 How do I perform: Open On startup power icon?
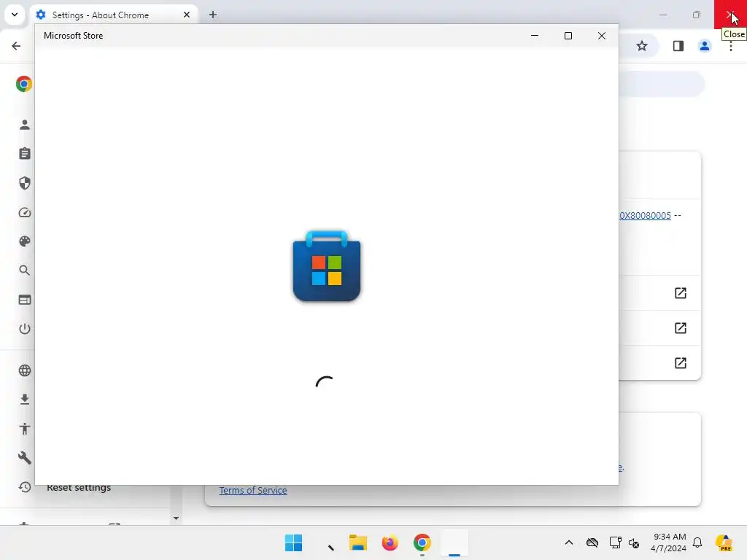pos(25,329)
